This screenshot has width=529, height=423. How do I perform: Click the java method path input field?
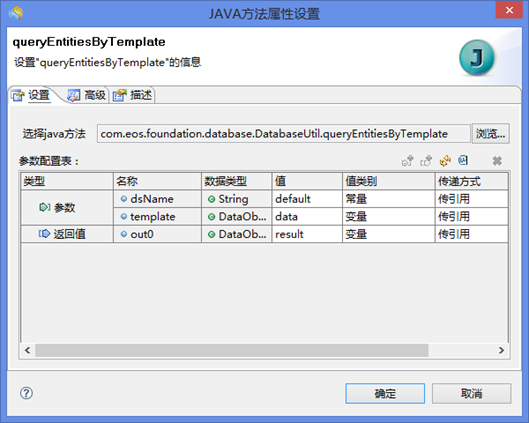[283, 134]
